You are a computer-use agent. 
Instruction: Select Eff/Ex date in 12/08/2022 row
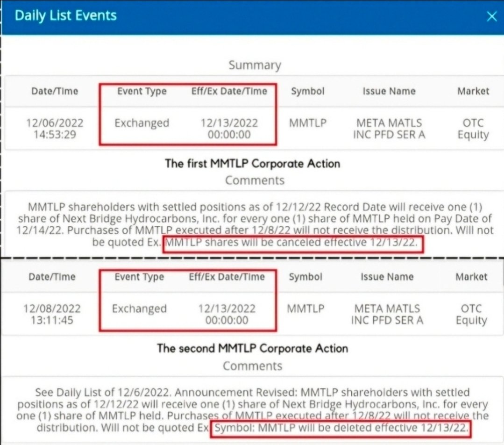[x=227, y=315]
